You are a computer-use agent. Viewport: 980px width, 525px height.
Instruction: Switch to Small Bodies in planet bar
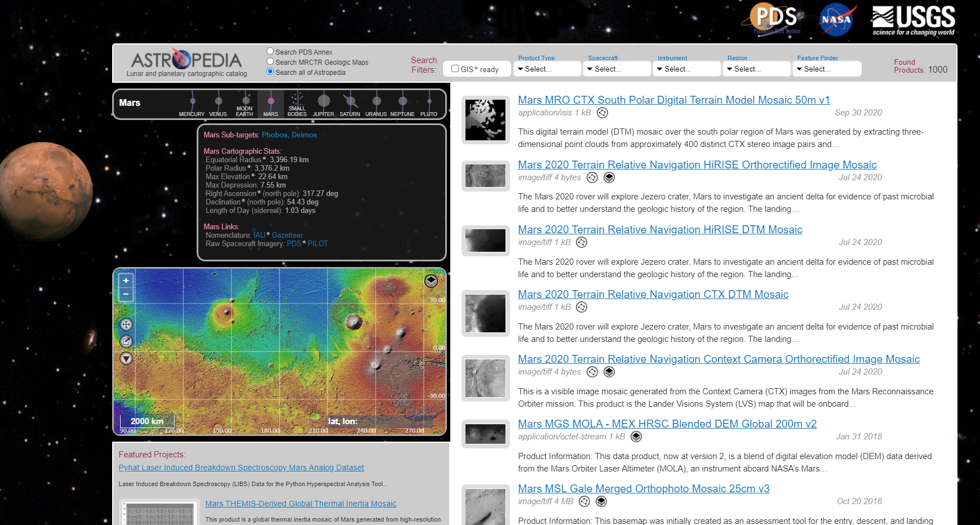297,105
